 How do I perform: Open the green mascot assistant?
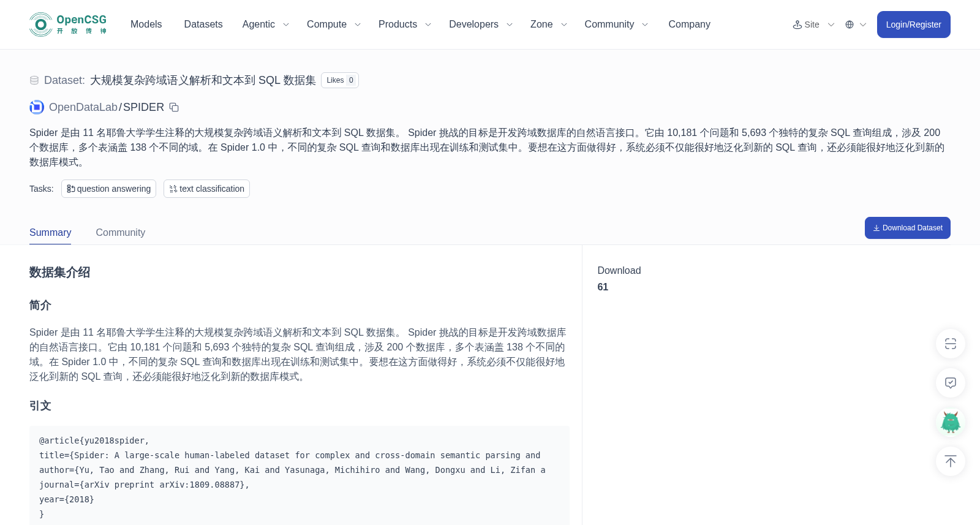(951, 422)
